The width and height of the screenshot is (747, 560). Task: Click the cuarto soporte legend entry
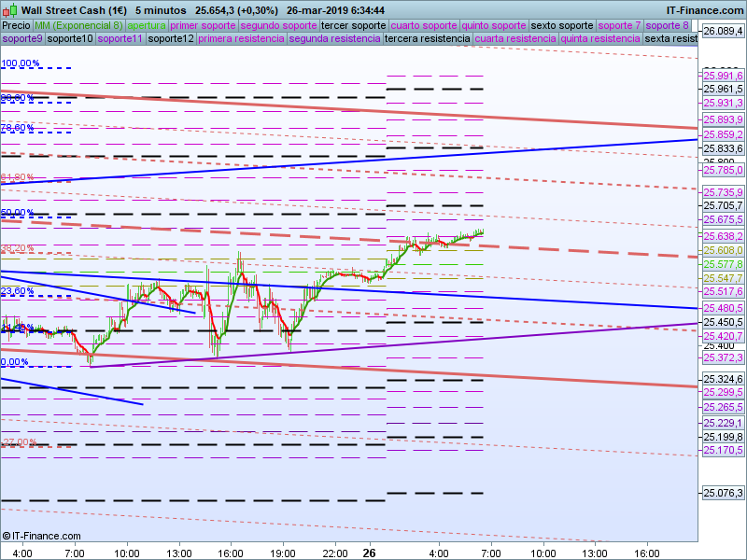pyautogui.click(x=424, y=25)
